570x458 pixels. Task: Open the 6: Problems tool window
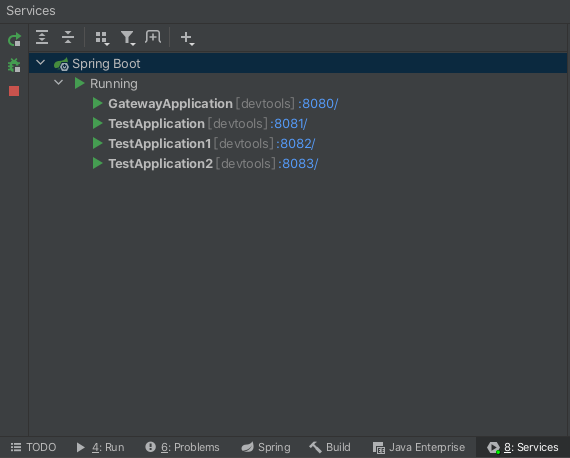pyautogui.click(x=182, y=447)
